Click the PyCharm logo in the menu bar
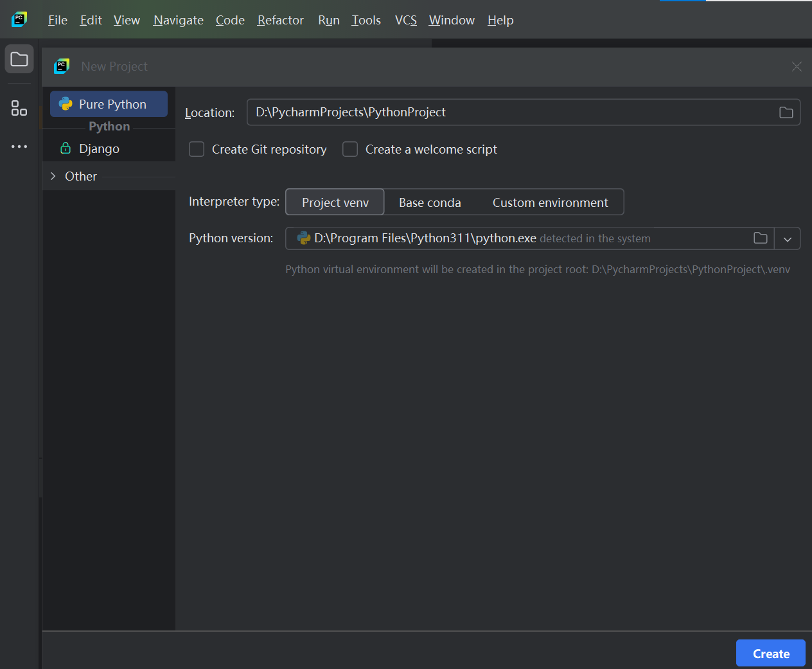The height and width of the screenshot is (669, 812). (19, 19)
